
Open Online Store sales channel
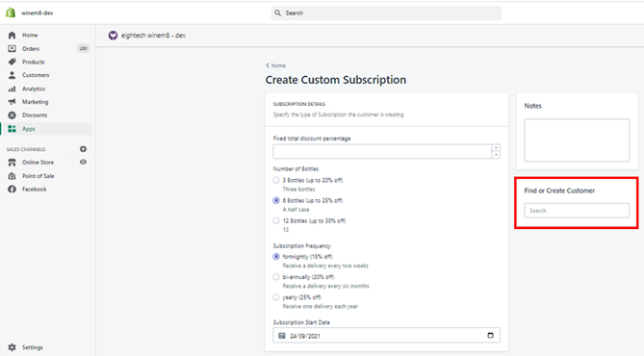pyautogui.click(x=38, y=163)
